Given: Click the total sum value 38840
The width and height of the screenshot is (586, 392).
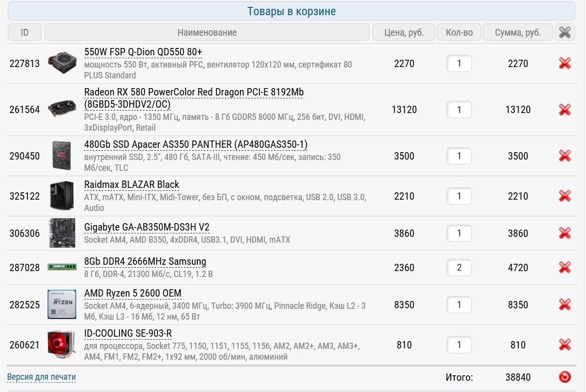Looking at the screenshot, I should coord(518,377).
